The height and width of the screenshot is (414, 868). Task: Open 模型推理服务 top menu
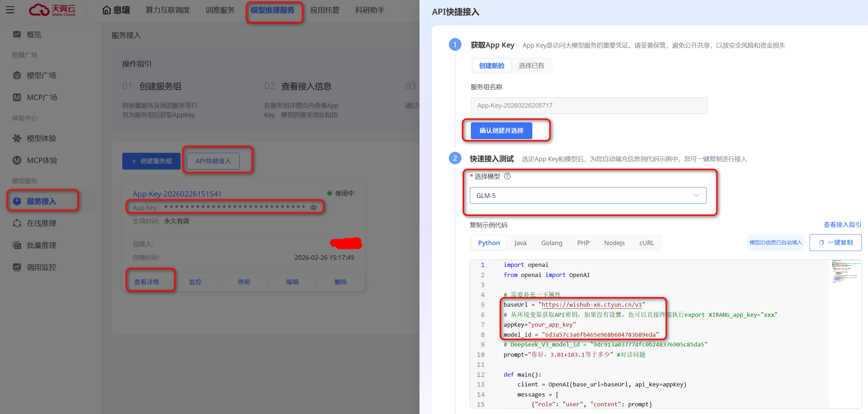272,10
